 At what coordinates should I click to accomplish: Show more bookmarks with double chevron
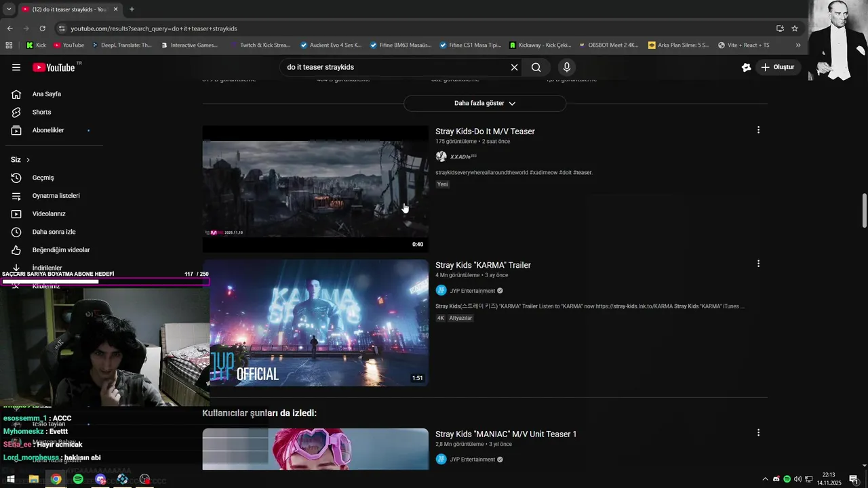tap(798, 45)
